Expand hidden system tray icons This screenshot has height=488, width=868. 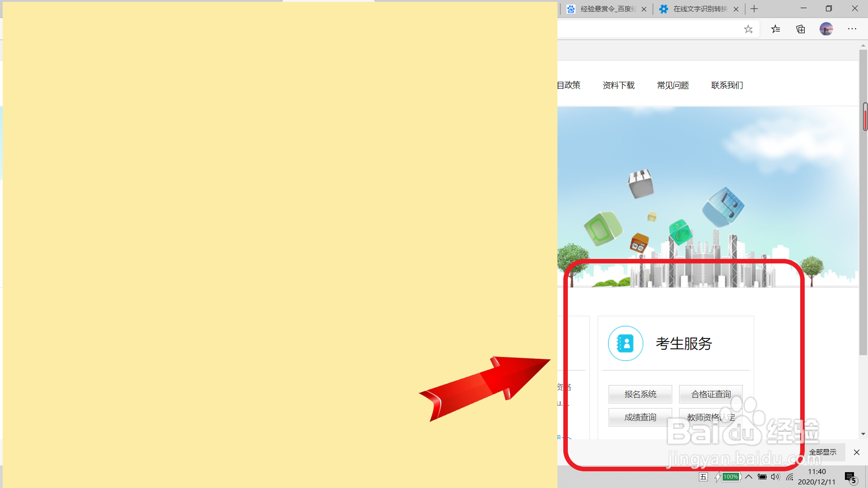click(749, 477)
